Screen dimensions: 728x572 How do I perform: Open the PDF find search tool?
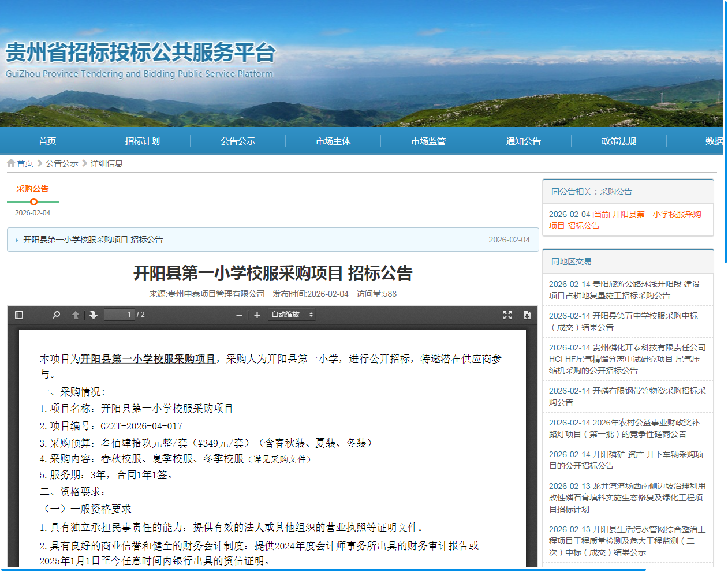[x=56, y=315]
